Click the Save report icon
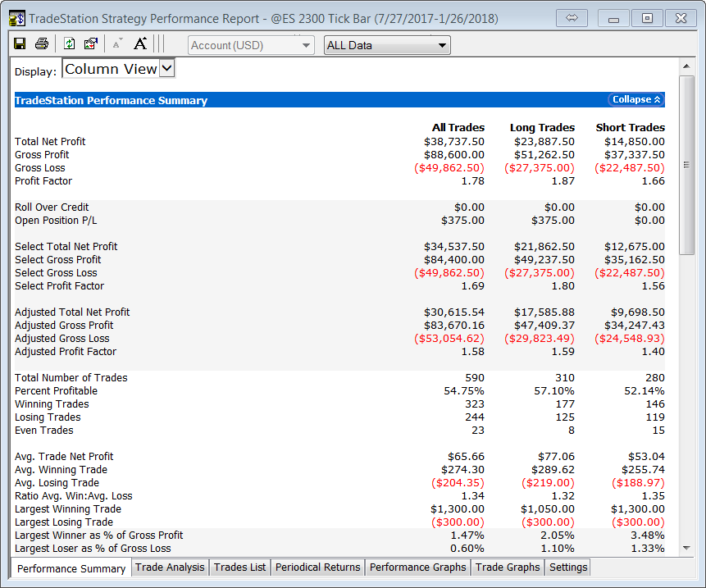 coord(20,44)
